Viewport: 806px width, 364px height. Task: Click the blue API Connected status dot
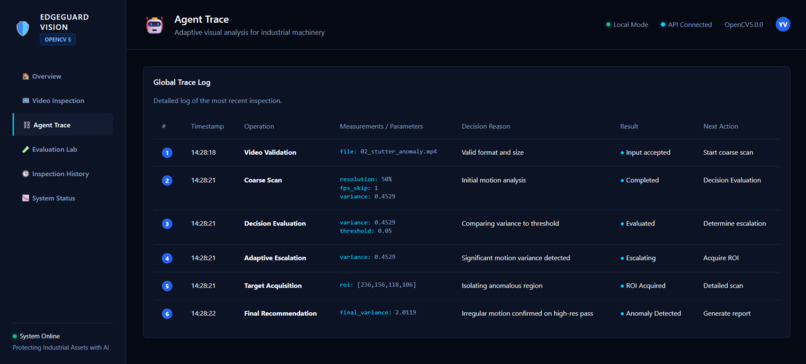pos(663,25)
